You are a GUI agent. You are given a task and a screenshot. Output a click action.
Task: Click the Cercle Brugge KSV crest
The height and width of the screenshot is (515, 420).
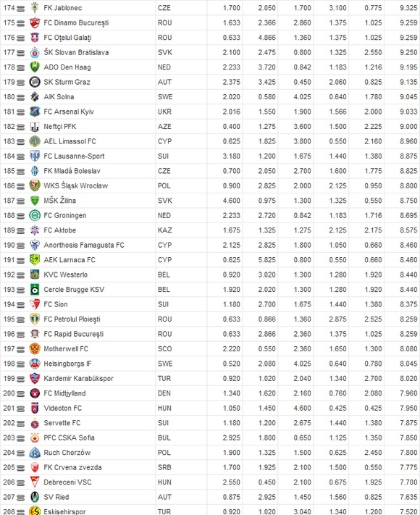tap(35, 289)
